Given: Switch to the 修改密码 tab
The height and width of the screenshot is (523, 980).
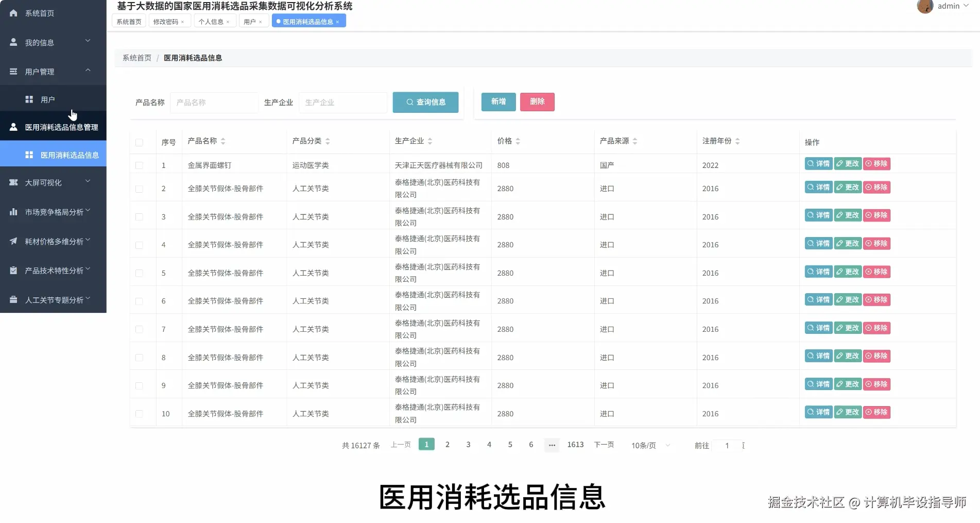Looking at the screenshot, I should click(165, 22).
